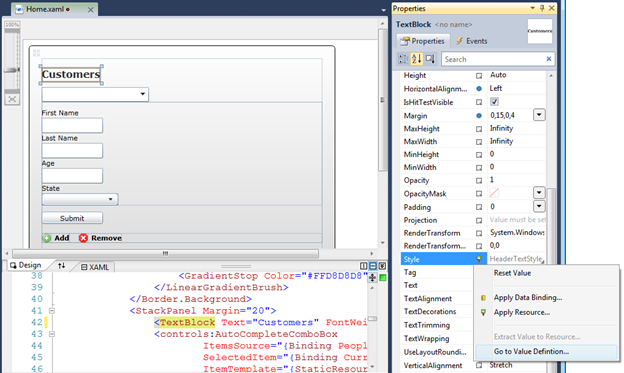
Task: Click the MinWidth property marker square
Action: tap(479, 168)
